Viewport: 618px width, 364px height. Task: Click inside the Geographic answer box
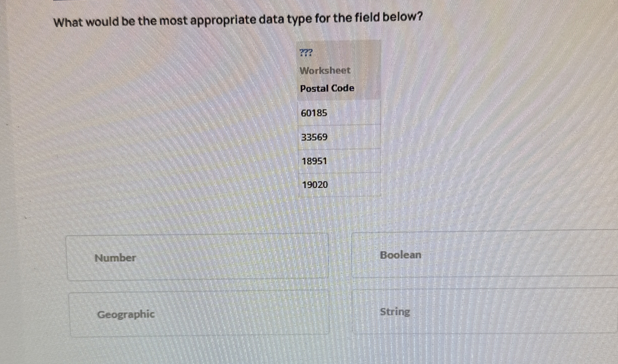(x=198, y=314)
